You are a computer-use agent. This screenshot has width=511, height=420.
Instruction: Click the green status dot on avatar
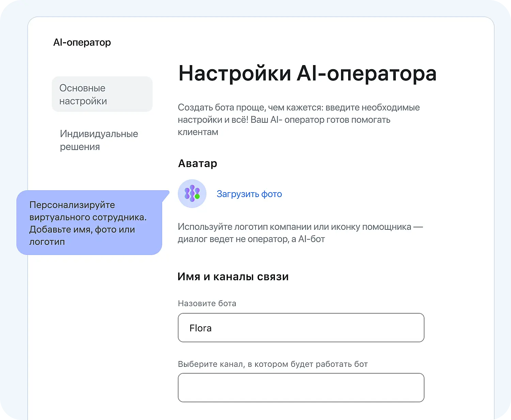click(197, 196)
